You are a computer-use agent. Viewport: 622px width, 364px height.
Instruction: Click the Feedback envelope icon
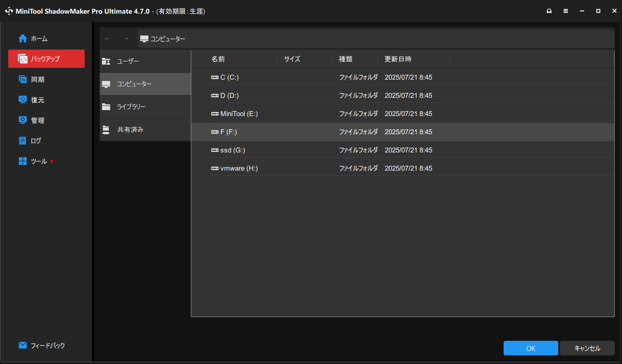pos(23,345)
